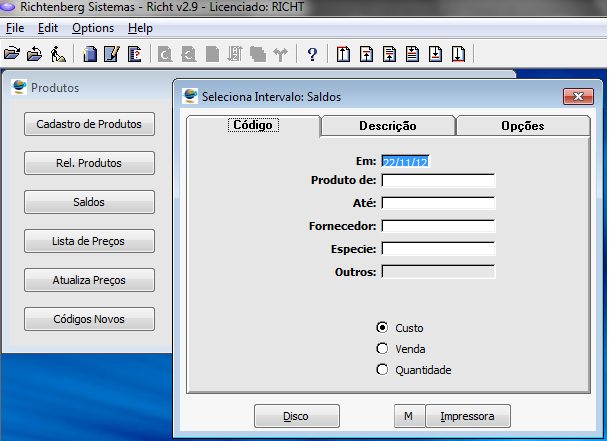The width and height of the screenshot is (610, 441).
Task: Click the notepad with pencil icon
Action: click(x=112, y=54)
